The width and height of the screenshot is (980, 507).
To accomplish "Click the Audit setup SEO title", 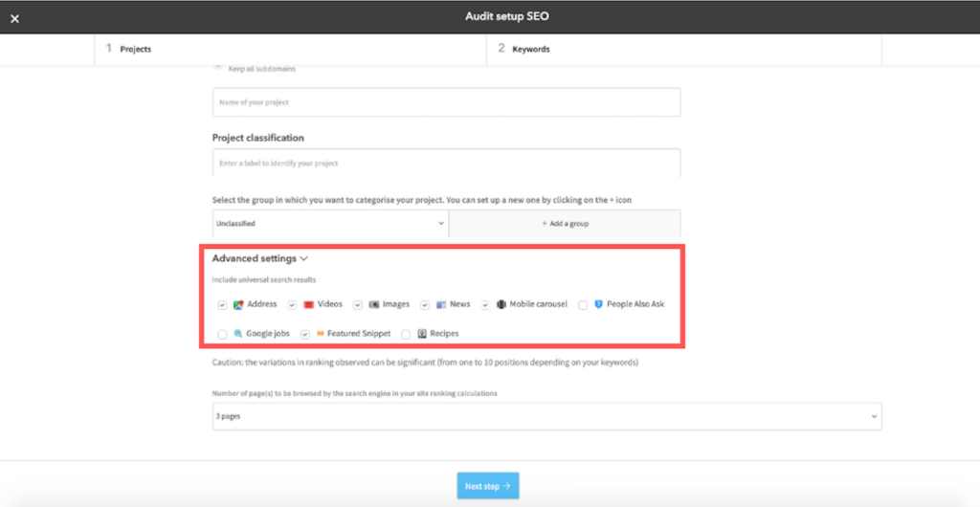I will (507, 17).
